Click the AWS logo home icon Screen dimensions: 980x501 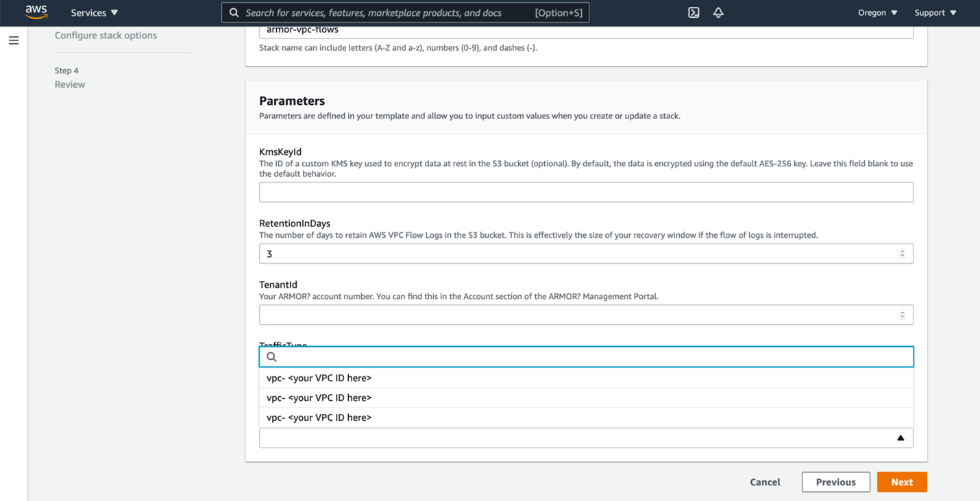click(x=36, y=12)
